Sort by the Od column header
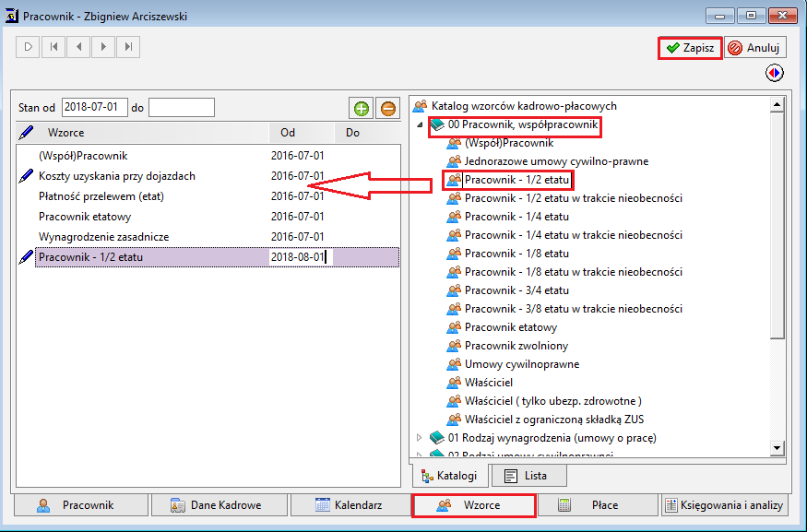The width and height of the screenshot is (807, 532). tap(302, 132)
